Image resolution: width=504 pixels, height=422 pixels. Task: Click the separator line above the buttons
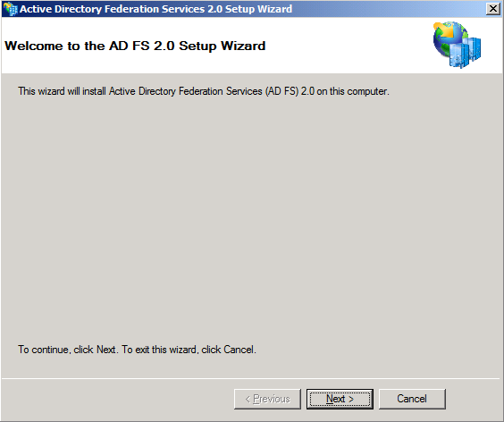[251, 378]
